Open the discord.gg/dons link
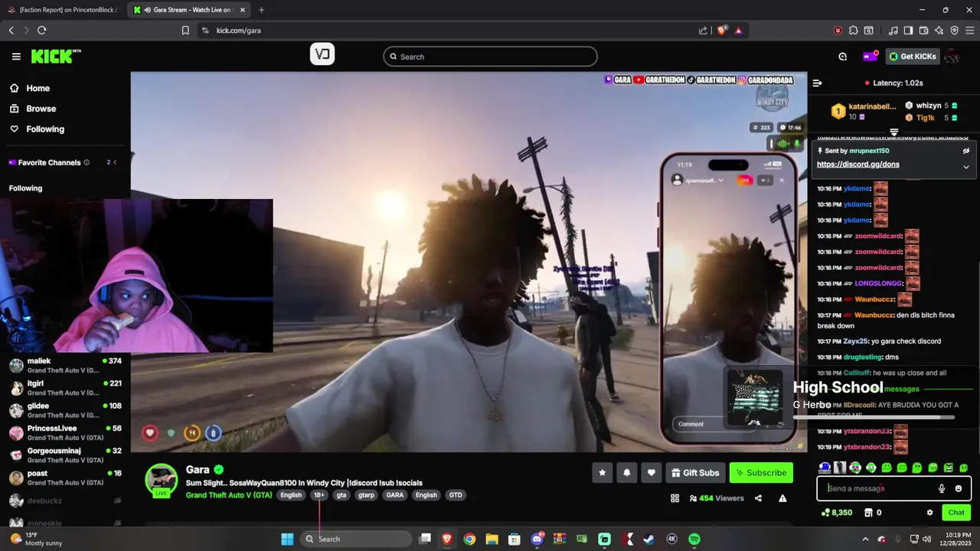Image resolution: width=980 pixels, height=551 pixels. [857, 165]
